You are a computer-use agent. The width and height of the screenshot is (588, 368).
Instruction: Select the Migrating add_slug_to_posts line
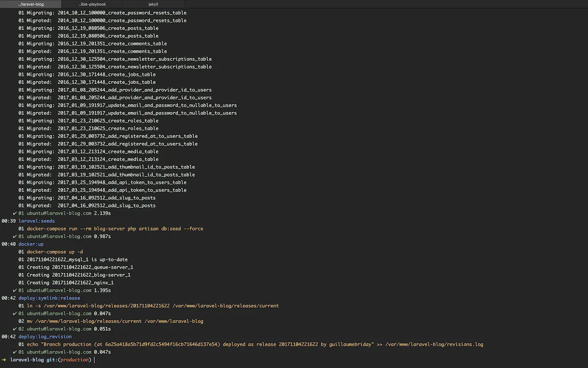pyautogui.click(x=87, y=198)
